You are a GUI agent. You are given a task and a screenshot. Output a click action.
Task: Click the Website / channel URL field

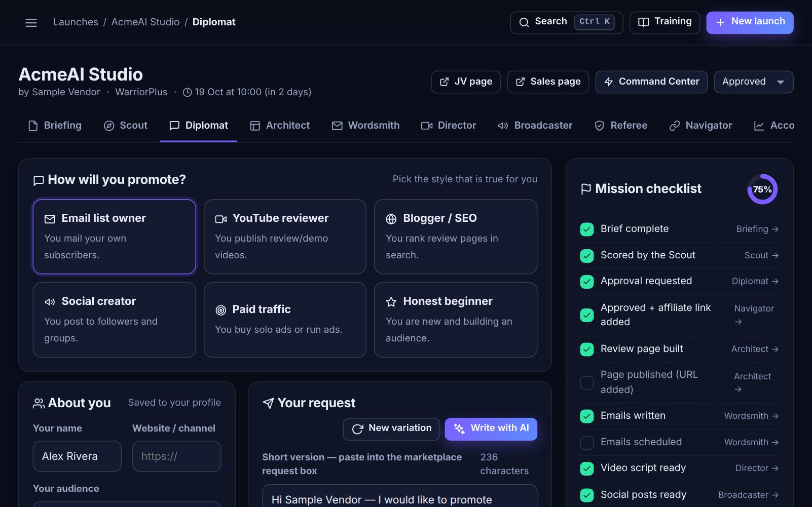click(x=176, y=456)
